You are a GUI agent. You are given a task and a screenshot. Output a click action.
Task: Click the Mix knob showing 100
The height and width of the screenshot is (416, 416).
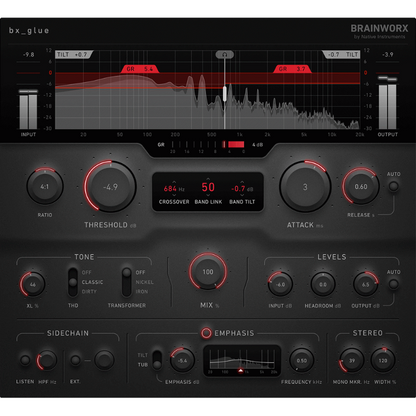[x=208, y=272]
